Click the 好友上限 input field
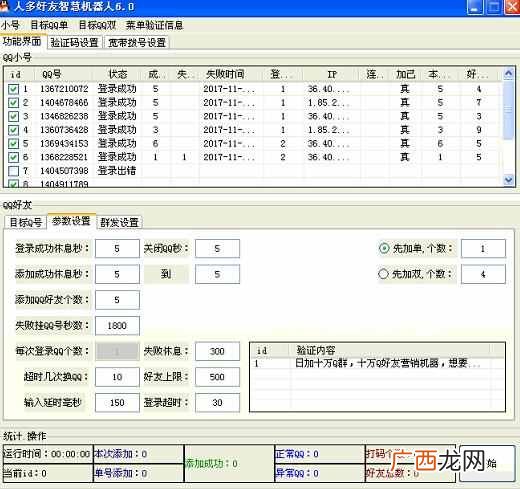 (217, 377)
